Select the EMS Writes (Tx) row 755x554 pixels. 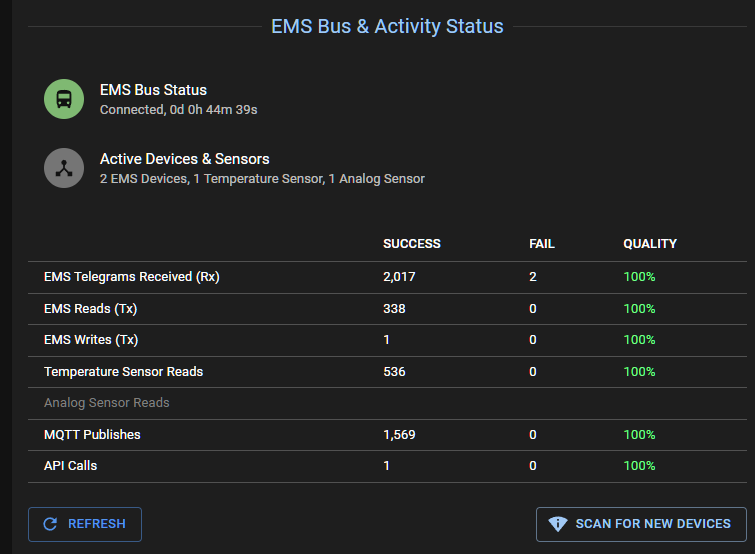[x=91, y=340]
